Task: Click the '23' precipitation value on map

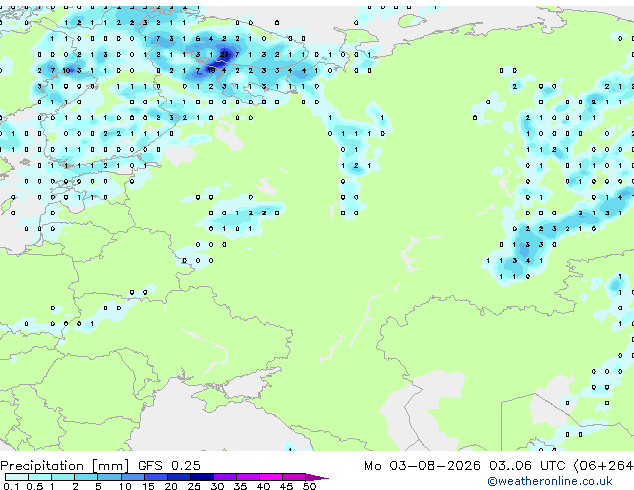Action: [x=224, y=55]
